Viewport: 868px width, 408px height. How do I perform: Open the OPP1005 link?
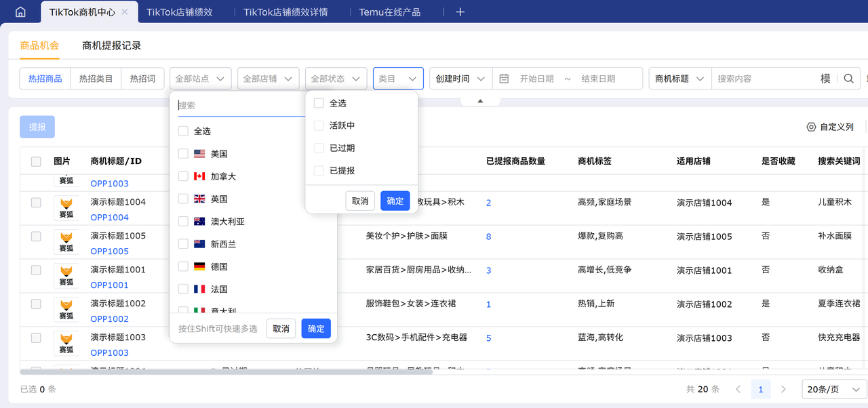point(109,251)
